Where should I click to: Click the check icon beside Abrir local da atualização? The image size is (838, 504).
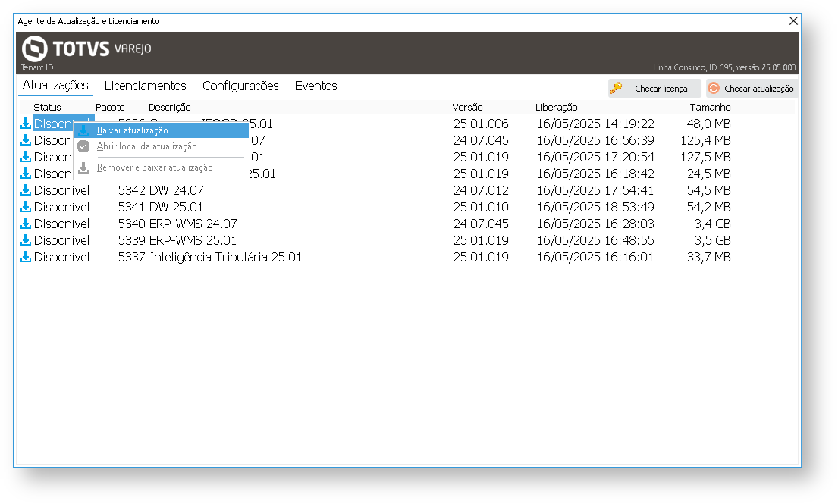(83, 146)
